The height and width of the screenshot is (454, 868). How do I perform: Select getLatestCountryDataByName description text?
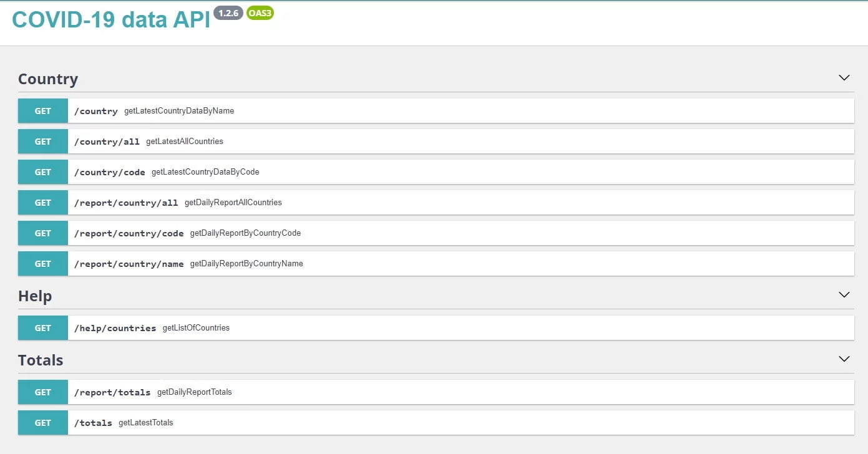179,110
